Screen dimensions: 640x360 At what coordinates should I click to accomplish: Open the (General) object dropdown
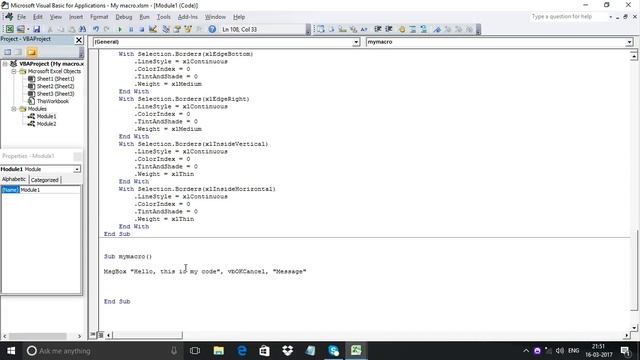356,42
